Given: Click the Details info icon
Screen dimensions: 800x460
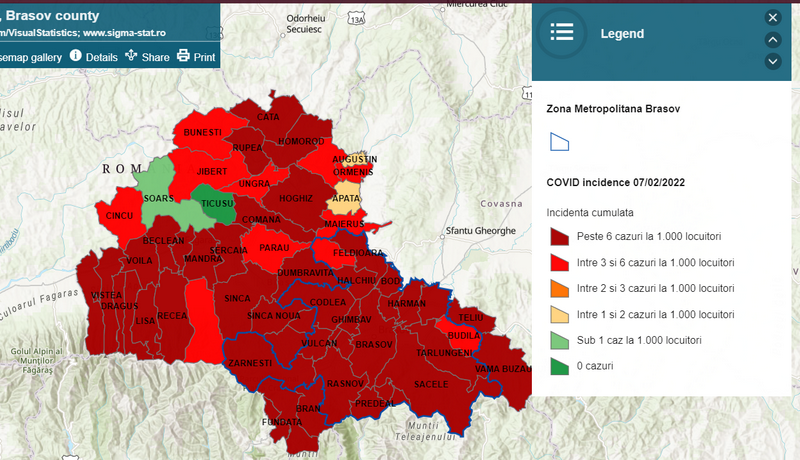Looking at the screenshot, I should click(x=75, y=56).
